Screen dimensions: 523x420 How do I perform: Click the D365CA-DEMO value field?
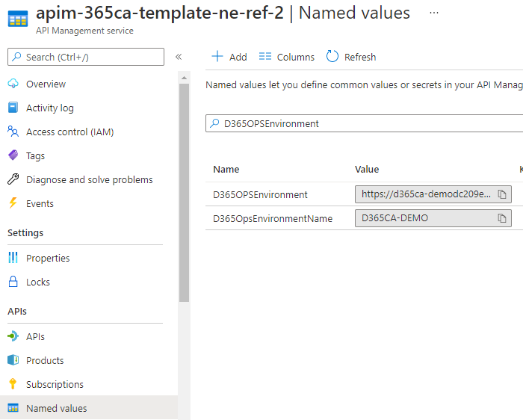(433, 218)
